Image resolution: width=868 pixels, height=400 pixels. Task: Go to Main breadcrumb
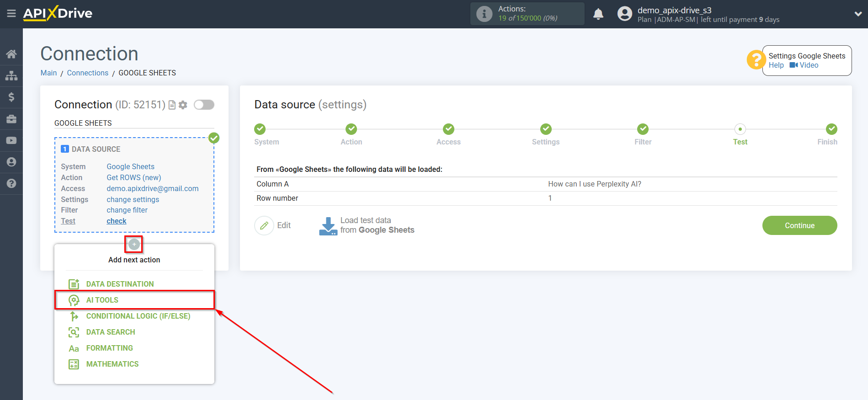48,73
